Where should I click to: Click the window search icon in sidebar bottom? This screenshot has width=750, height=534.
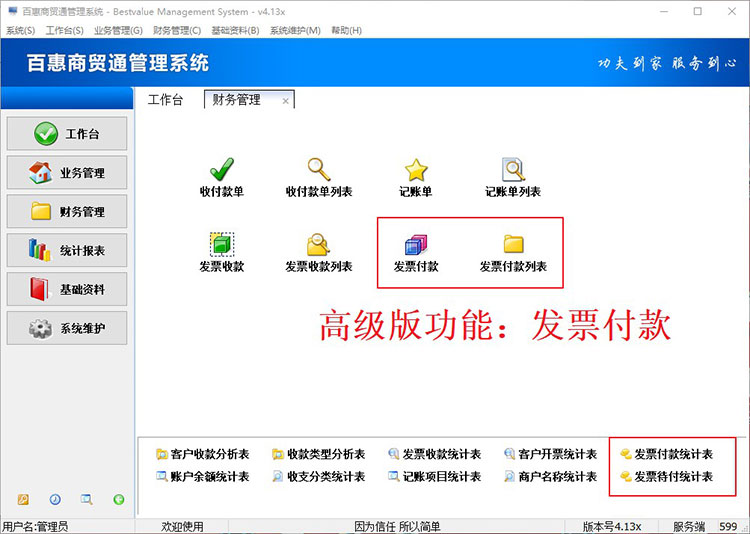[x=87, y=500]
